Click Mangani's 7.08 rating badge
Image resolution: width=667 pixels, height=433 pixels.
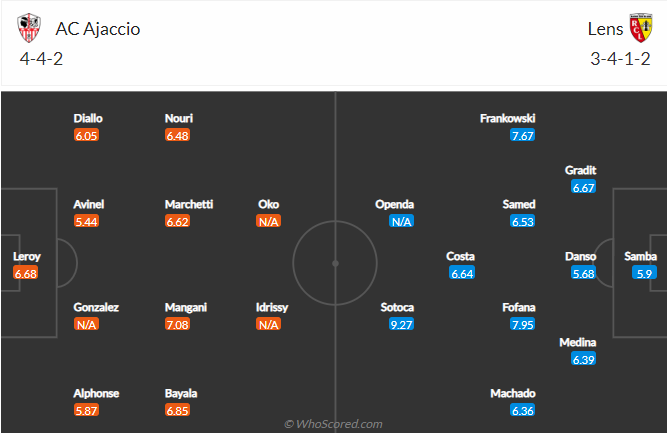click(177, 325)
